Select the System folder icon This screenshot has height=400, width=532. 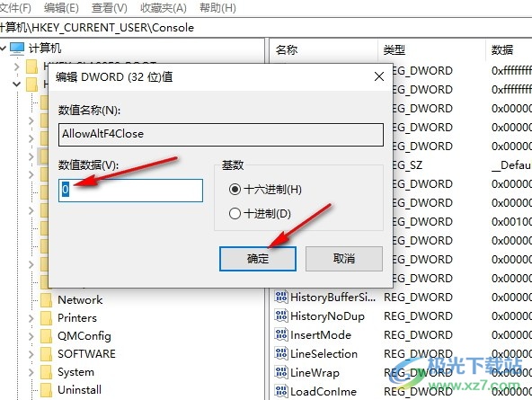pyautogui.click(x=46, y=372)
